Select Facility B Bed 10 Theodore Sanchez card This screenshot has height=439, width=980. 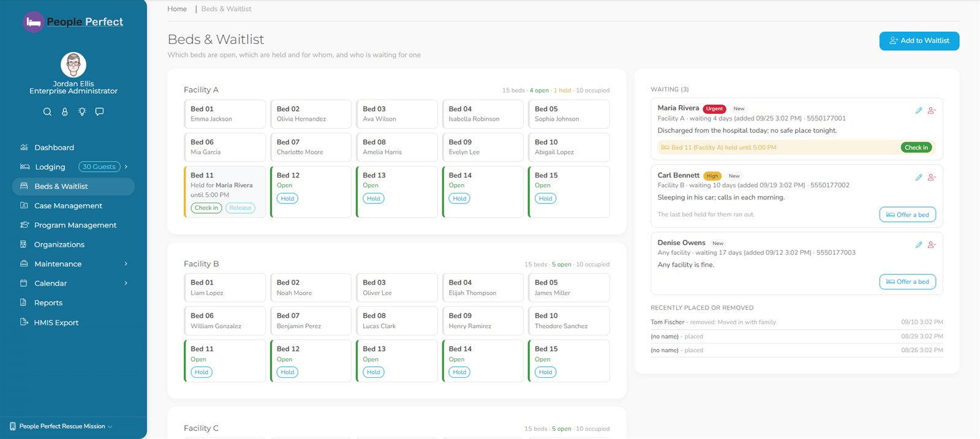tap(569, 321)
